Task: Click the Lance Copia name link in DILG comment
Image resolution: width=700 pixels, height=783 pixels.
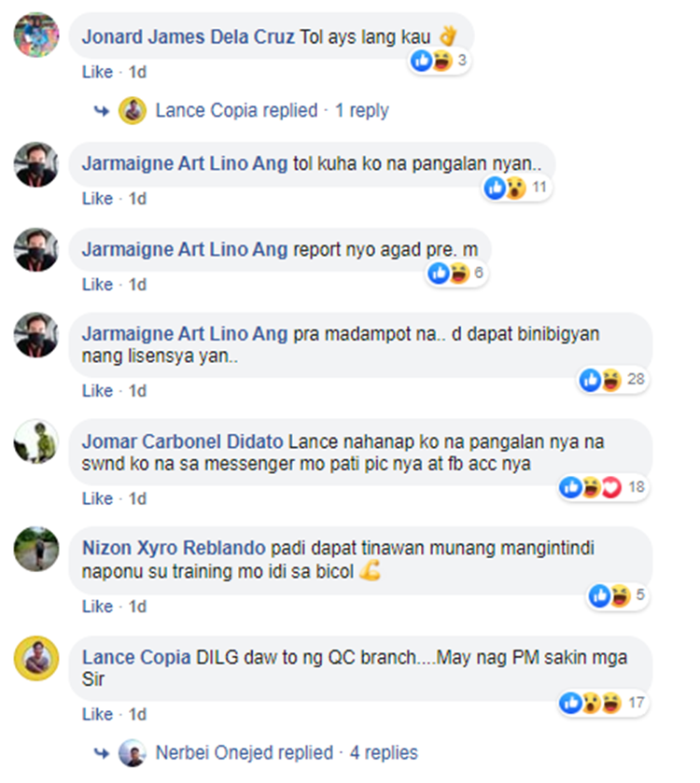Action: [x=136, y=657]
